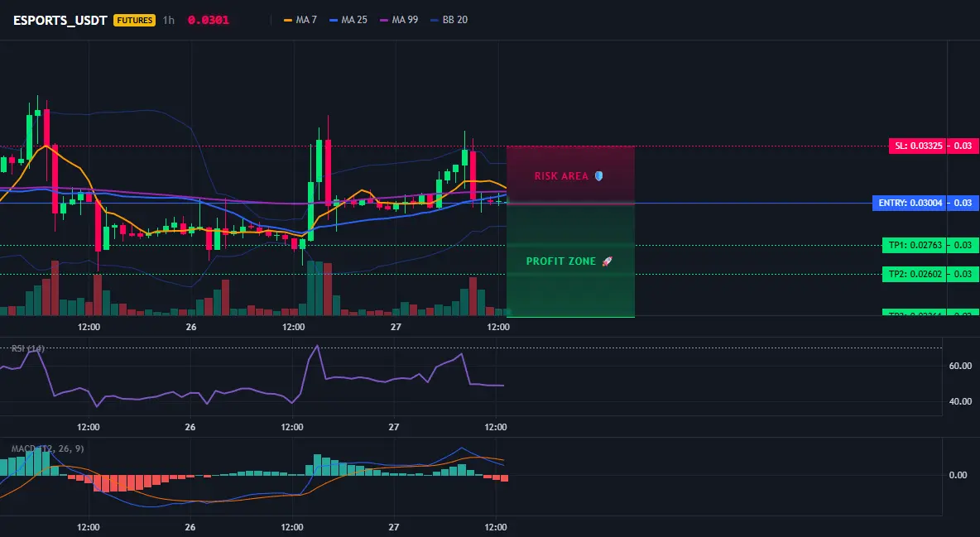Click the purple MA 99 color dash
Screen dimensions: 980x537
384,20
